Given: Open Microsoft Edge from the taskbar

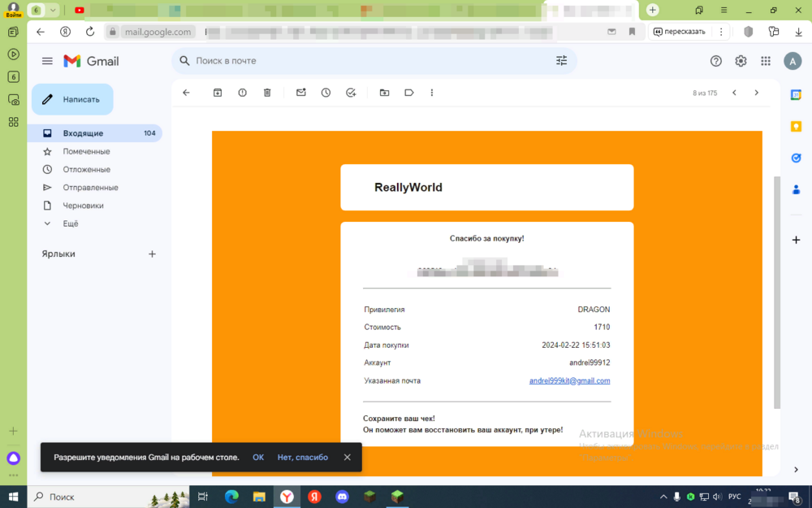Looking at the screenshot, I should (x=231, y=497).
